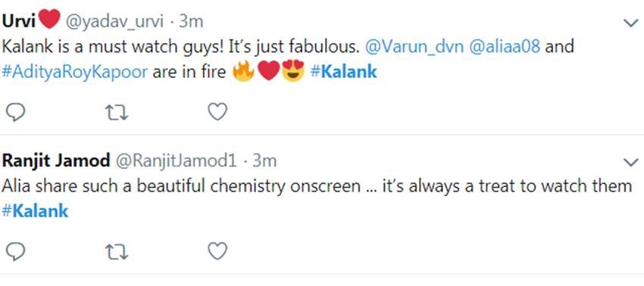The height and width of the screenshot is (286, 644).
Task: Retweet Ranjit Jamod's tweet
Action: tap(117, 251)
